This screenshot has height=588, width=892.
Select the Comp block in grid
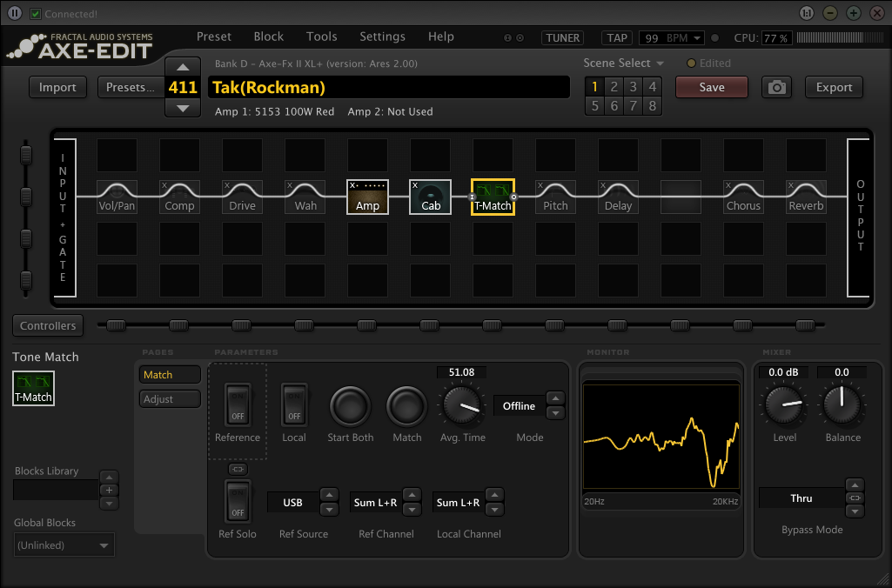coord(179,197)
